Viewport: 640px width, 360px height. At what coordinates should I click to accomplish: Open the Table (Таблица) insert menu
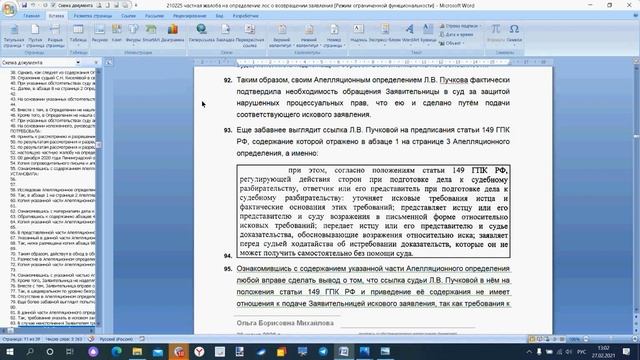pos(78,36)
